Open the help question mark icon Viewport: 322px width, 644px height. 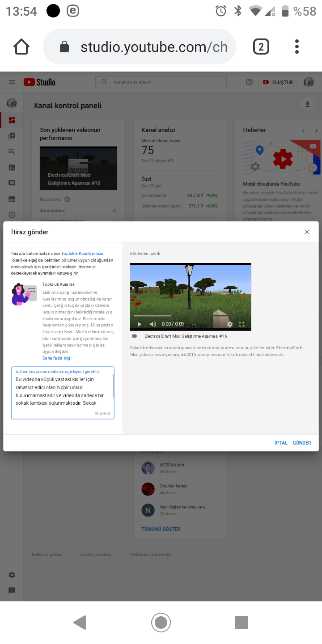pyautogui.click(x=250, y=82)
